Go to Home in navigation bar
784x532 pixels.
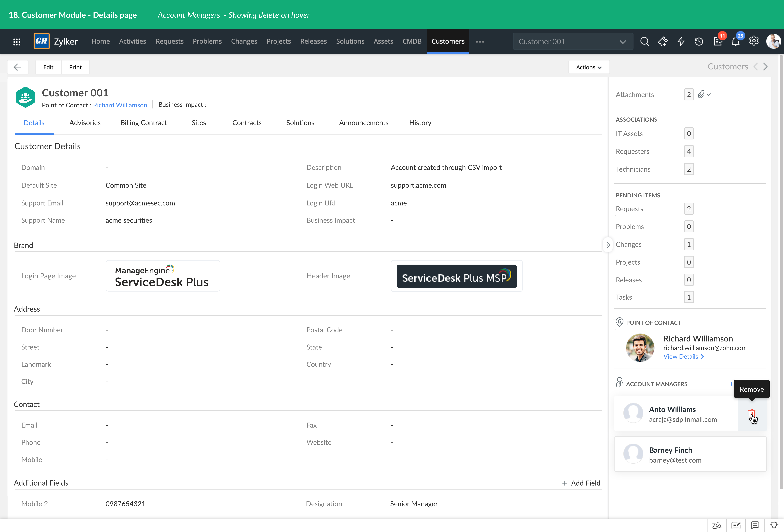point(101,41)
